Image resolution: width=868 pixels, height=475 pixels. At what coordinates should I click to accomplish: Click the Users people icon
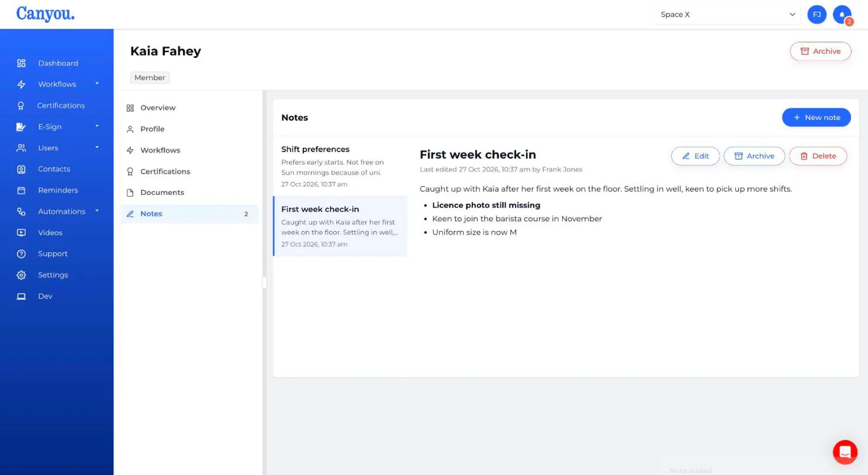21,148
